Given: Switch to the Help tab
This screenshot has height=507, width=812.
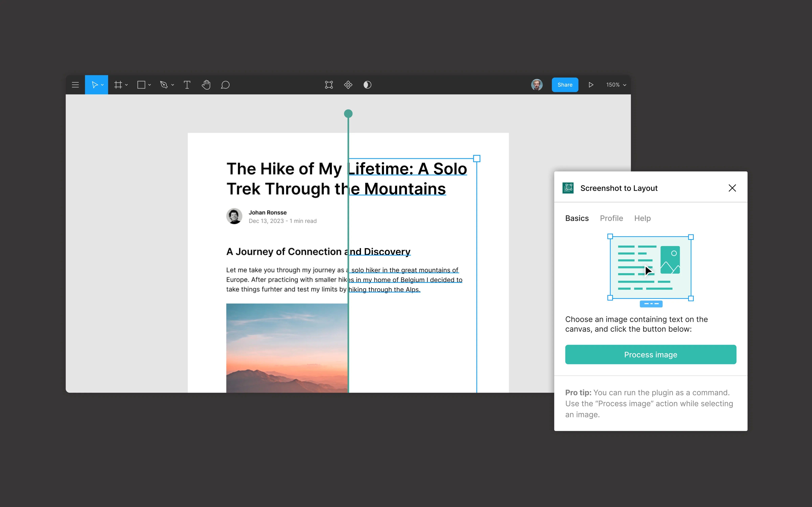Looking at the screenshot, I should coord(642,218).
